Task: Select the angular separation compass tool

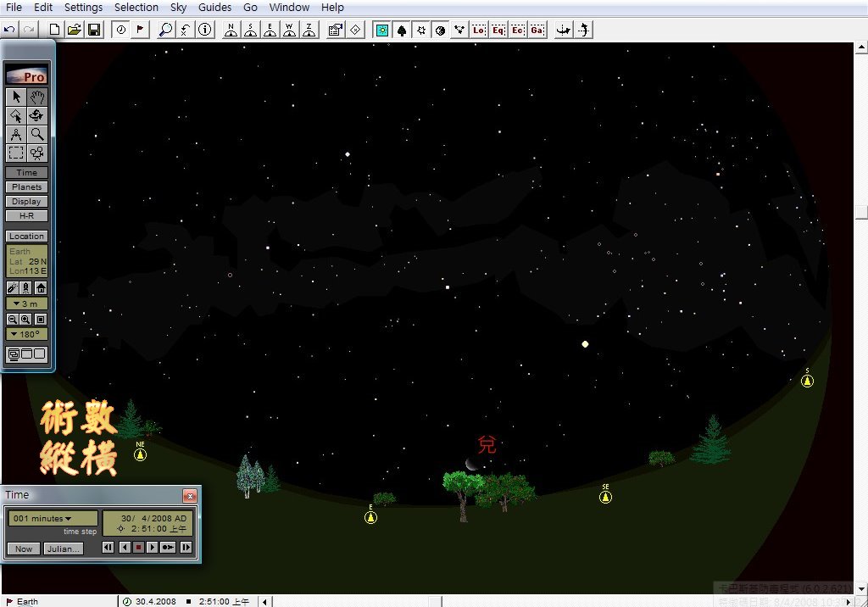Action: point(16,134)
